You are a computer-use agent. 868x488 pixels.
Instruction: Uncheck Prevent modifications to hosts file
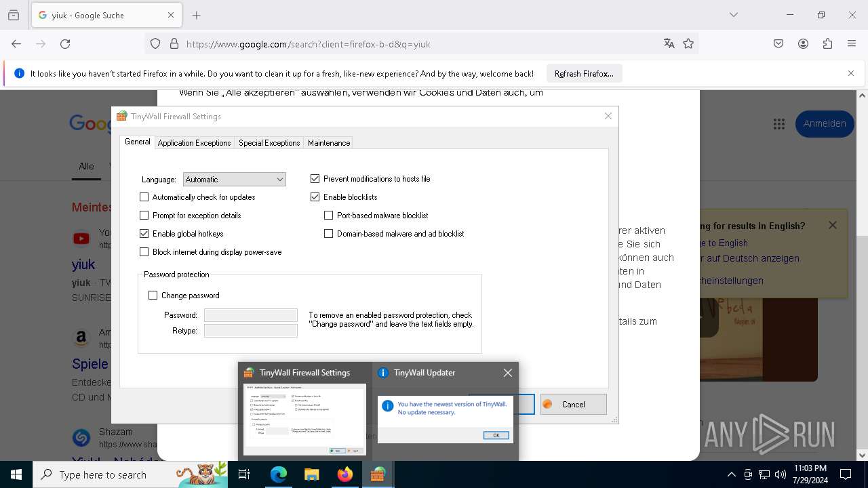(x=315, y=179)
